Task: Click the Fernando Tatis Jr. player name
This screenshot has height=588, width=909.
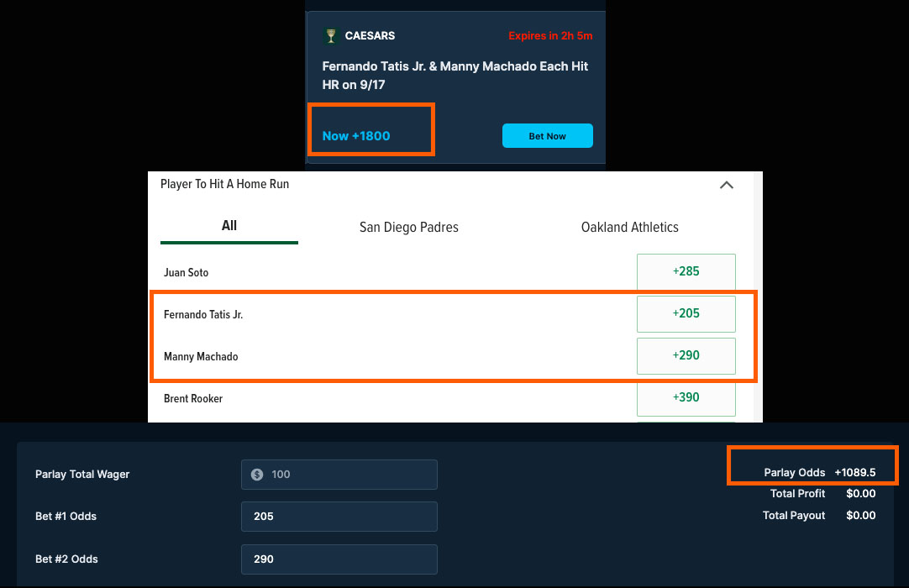Action: coord(203,315)
